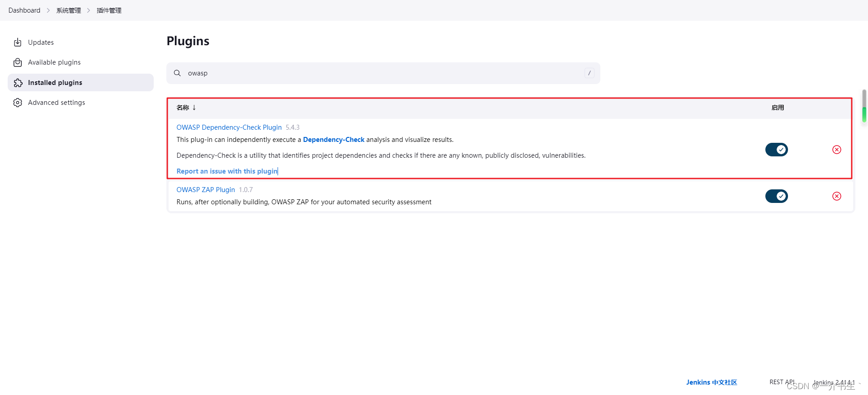
Task: Click version text 5.4.3
Action: (292, 127)
